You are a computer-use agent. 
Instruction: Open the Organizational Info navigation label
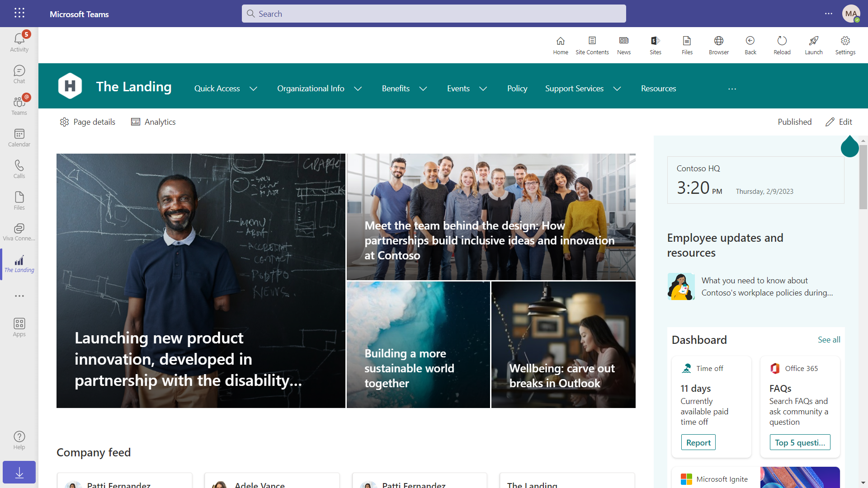point(311,89)
